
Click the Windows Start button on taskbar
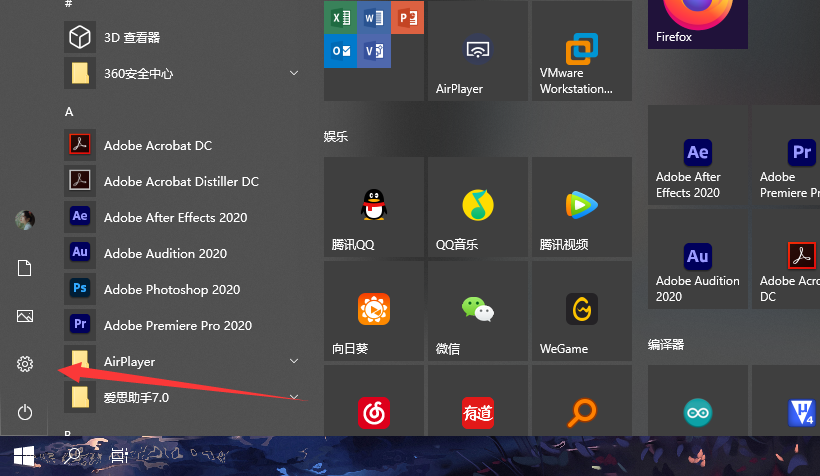[24, 456]
